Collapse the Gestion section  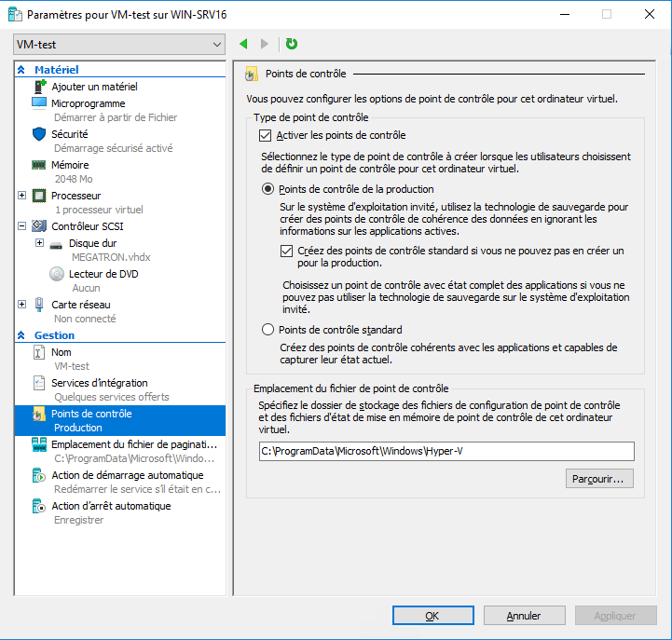click(21, 335)
